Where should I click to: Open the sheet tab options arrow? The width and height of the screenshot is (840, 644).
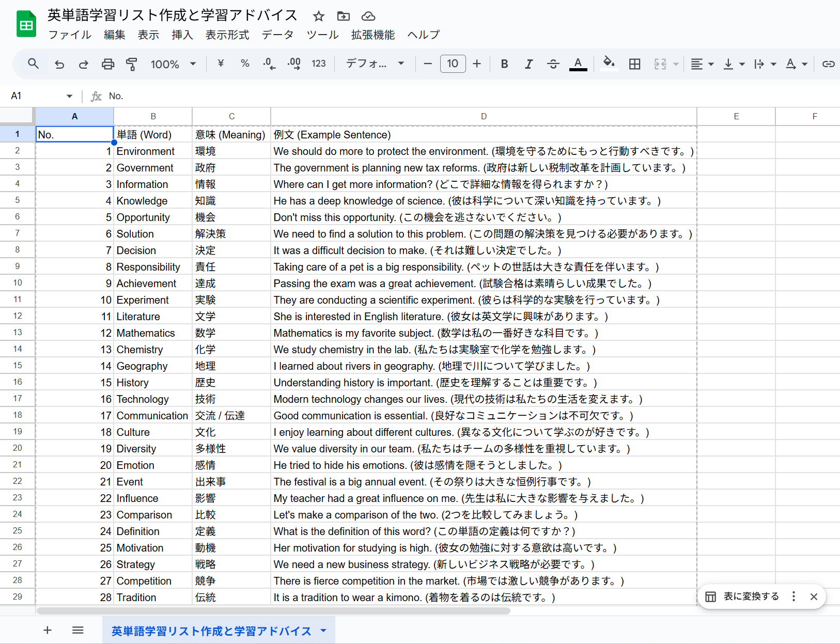coord(323,631)
